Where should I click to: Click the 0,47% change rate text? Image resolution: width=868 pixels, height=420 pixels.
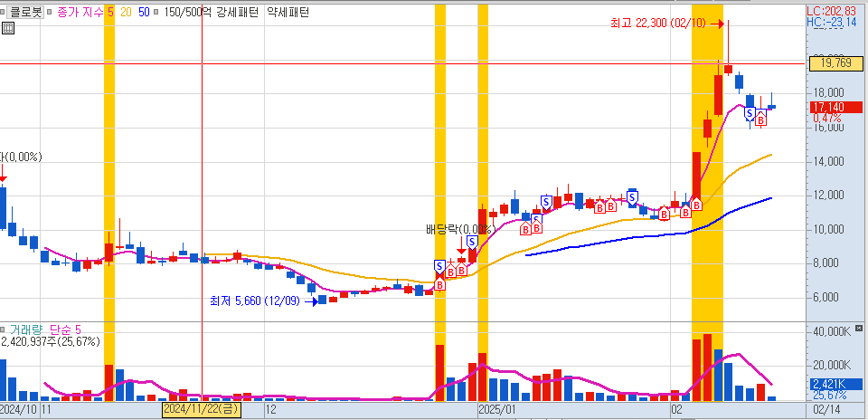pyautogui.click(x=827, y=118)
